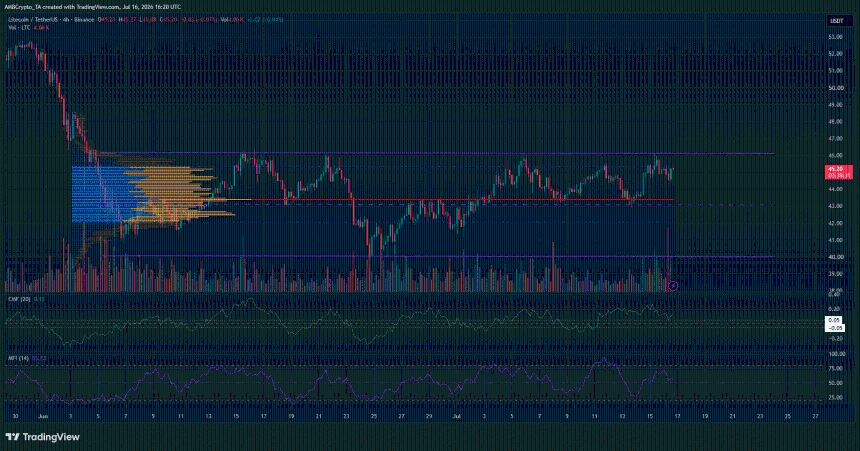Click the Jul date on time axis
The height and width of the screenshot is (451, 860).
[x=456, y=416]
